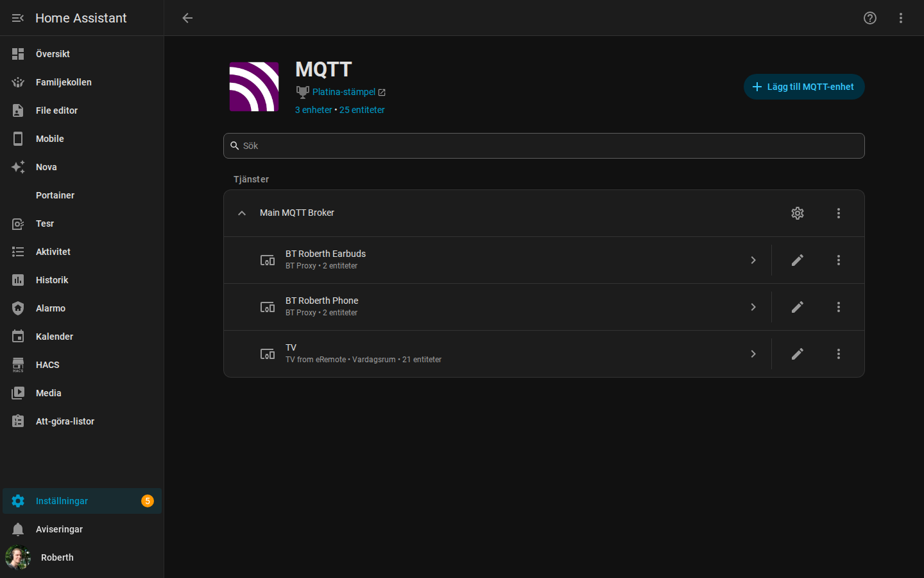
Task: Open Portainer from sidebar
Action: click(x=82, y=195)
